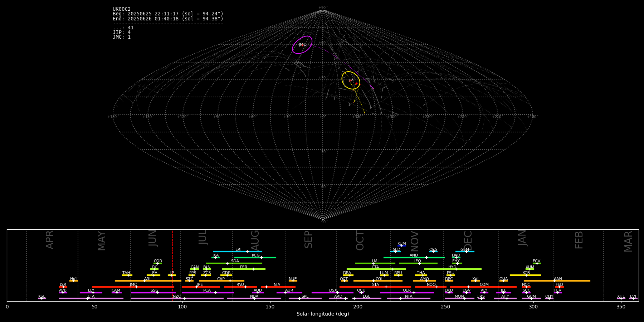Image resolution: width=644 pixels, height=322 pixels.
Task: Select the PCA shower bar
Action: click(208, 293)
